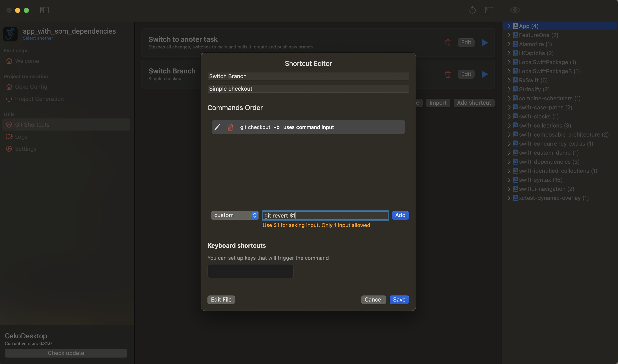Click the Welcome home icon
618x364 pixels.
point(9,61)
